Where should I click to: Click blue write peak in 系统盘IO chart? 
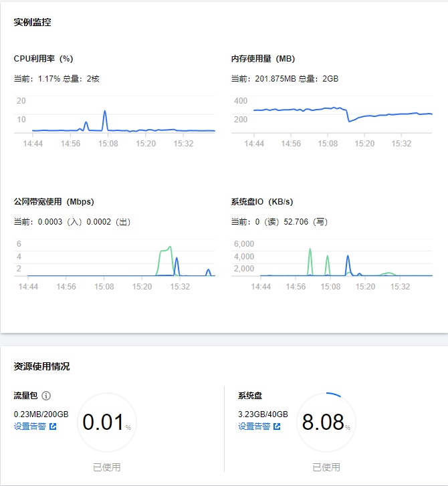pyautogui.click(x=348, y=257)
